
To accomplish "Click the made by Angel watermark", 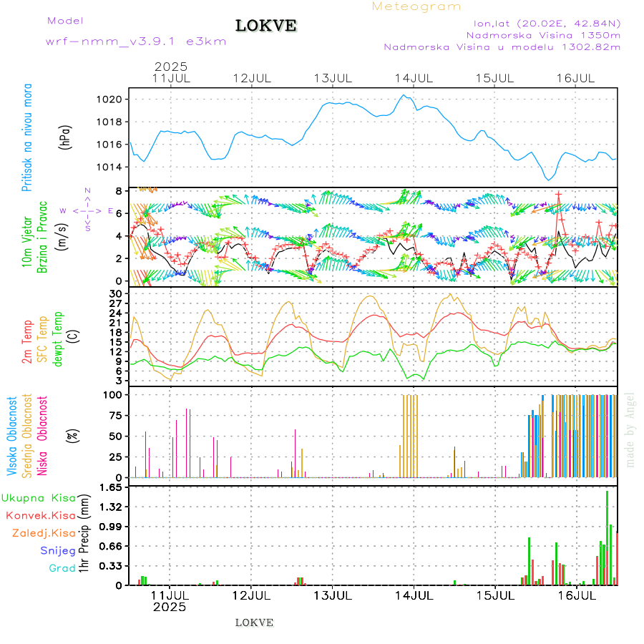I will pos(630,429).
